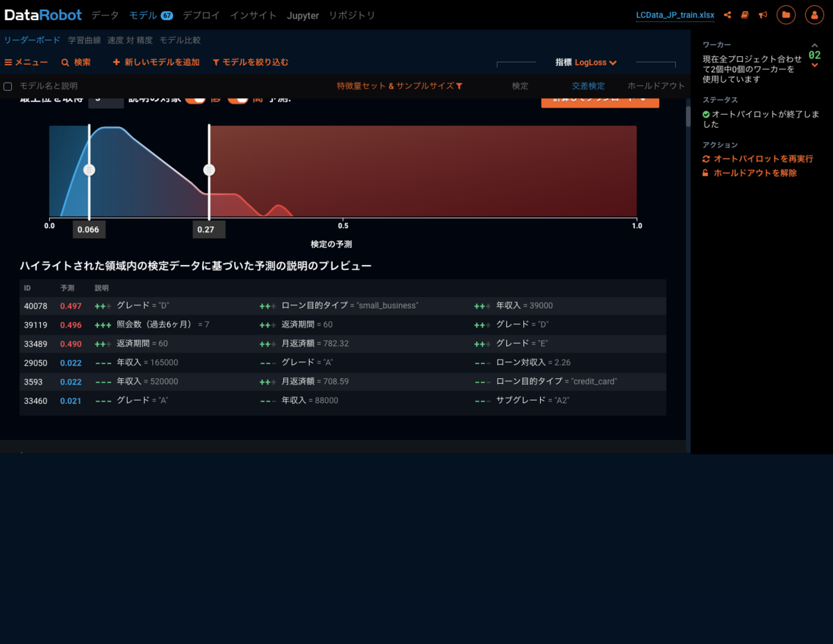833x644 pixels.
Task: Switch to リーダーボード sub-tab
Action: pos(32,40)
